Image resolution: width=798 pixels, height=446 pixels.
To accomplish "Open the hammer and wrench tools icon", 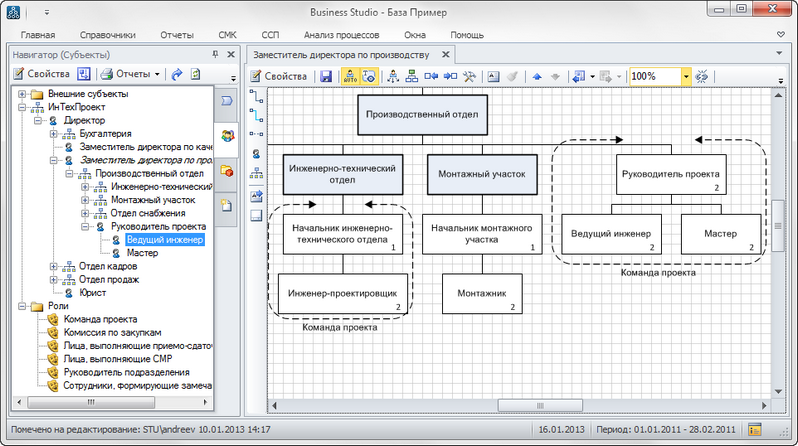I will click(x=469, y=76).
